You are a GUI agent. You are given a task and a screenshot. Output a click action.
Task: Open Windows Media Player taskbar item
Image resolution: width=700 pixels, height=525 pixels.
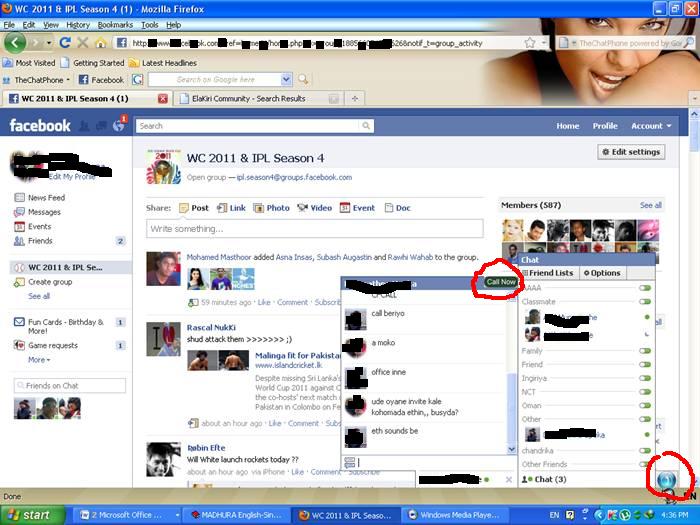pos(454,515)
